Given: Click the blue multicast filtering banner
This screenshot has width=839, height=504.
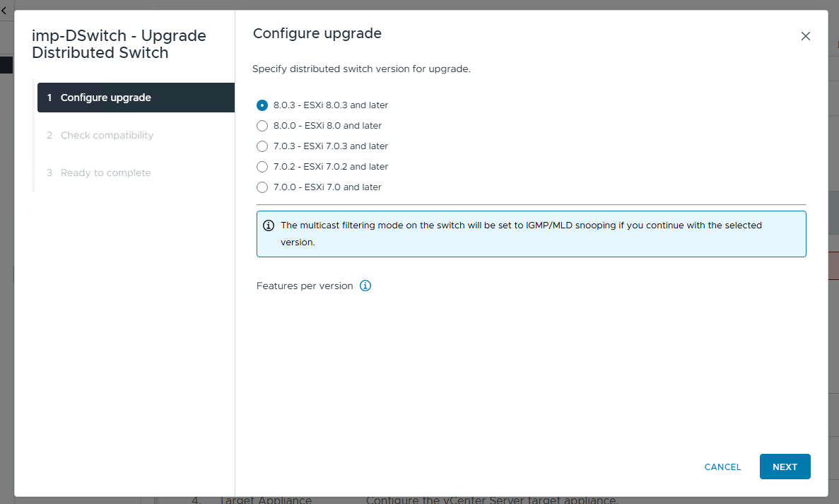Looking at the screenshot, I should tap(532, 233).
